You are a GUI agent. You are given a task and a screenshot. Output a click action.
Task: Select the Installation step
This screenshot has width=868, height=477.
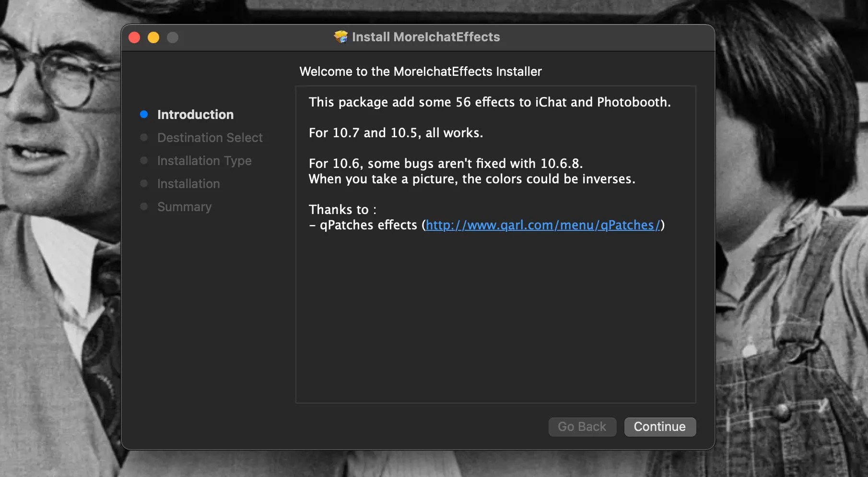[x=188, y=183]
